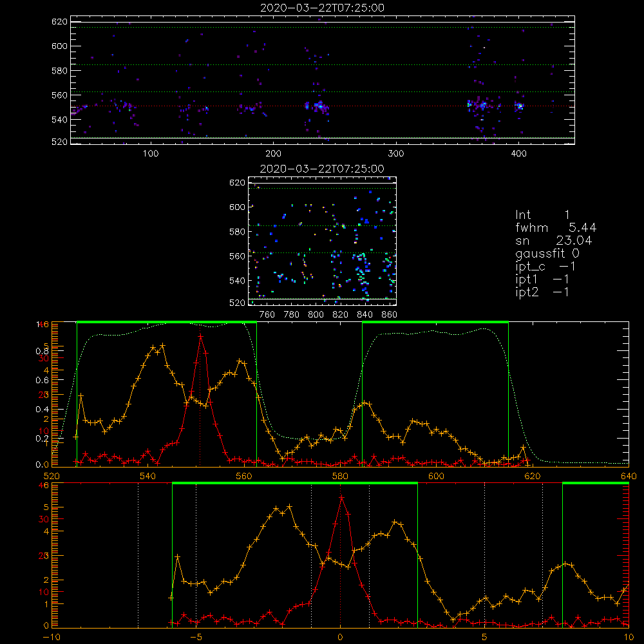This screenshot has width=644, height=644.
Task: Click bright emission blob near x=400 in top image
Action: (519, 106)
